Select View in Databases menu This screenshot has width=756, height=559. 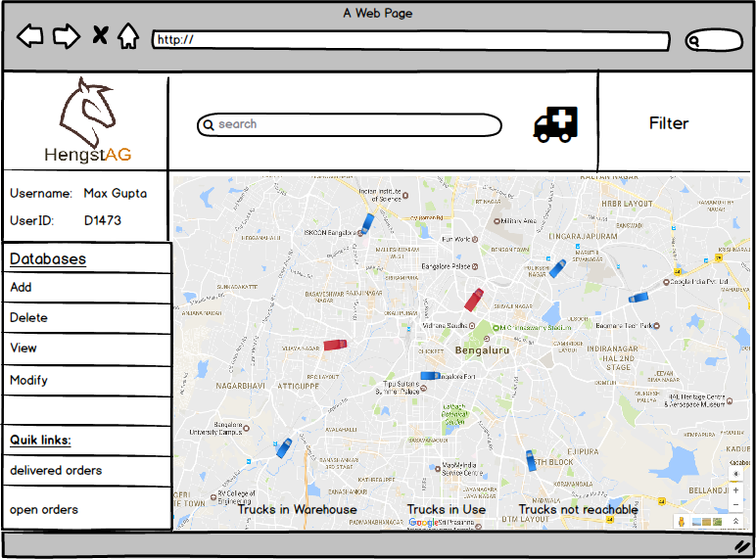[87, 349]
